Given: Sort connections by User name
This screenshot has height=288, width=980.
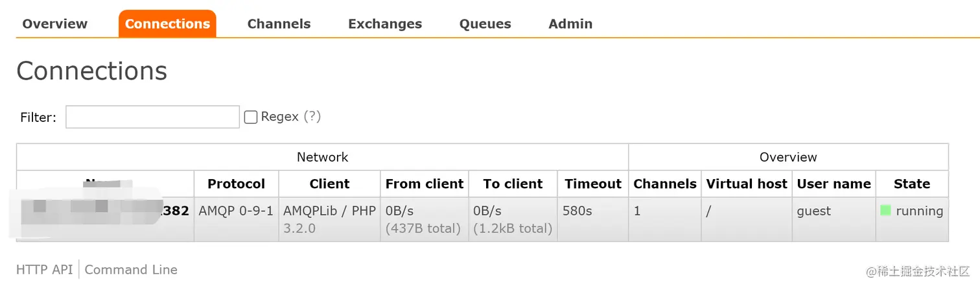Looking at the screenshot, I should (834, 184).
